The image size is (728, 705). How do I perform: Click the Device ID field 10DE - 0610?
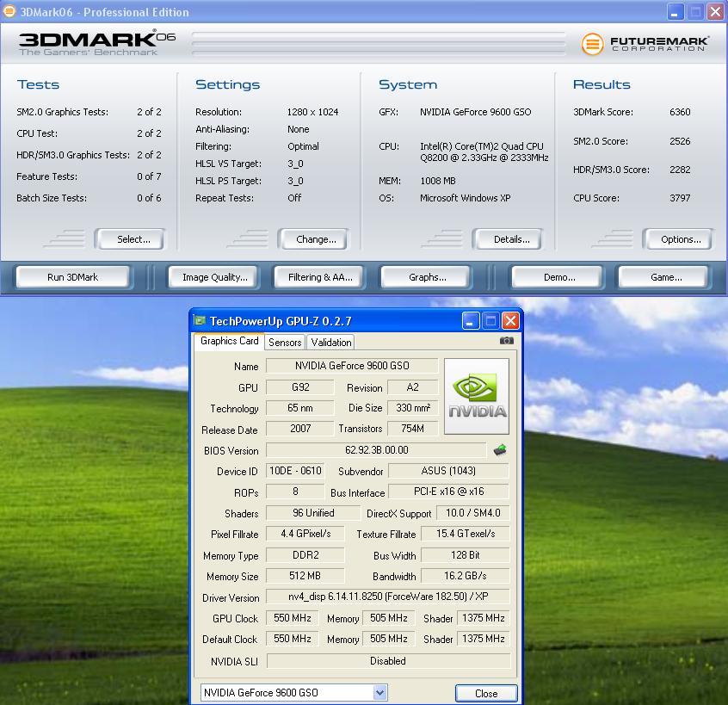point(295,471)
